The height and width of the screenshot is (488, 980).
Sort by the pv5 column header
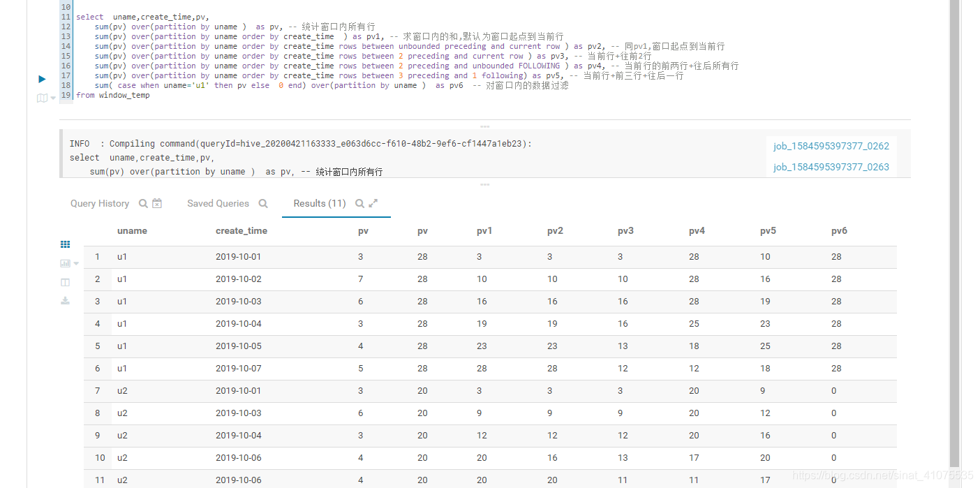click(768, 230)
